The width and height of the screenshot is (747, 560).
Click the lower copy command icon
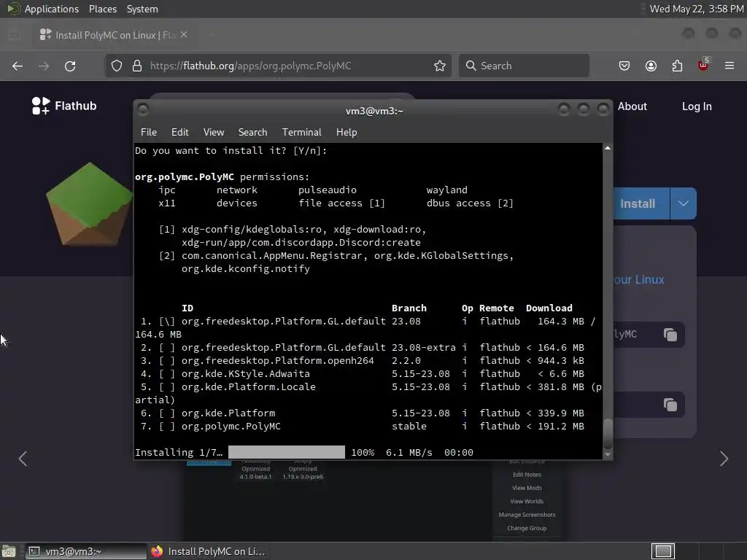670,405
